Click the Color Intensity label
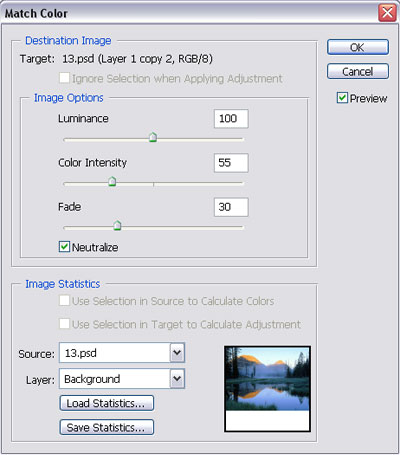The width and height of the screenshot is (400, 455). pyautogui.click(x=92, y=163)
